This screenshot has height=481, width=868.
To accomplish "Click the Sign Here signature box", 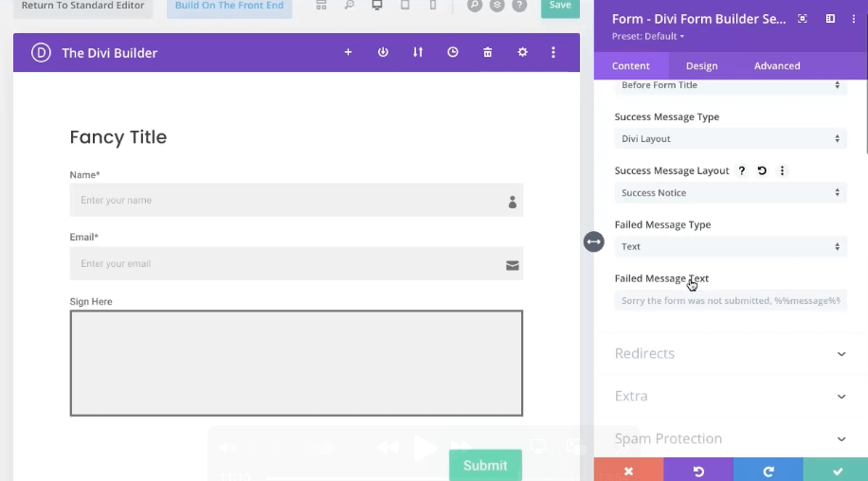I will [297, 364].
